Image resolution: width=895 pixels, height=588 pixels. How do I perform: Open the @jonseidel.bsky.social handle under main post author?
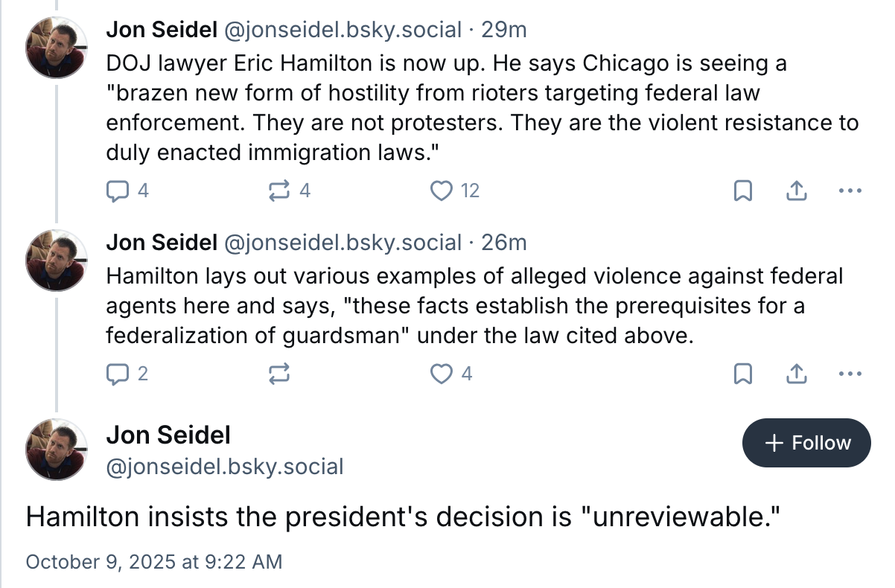[x=225, y=467]
